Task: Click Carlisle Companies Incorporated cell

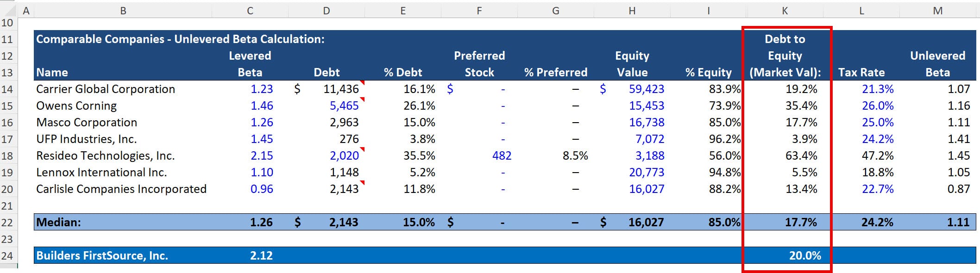Action: 121,189
